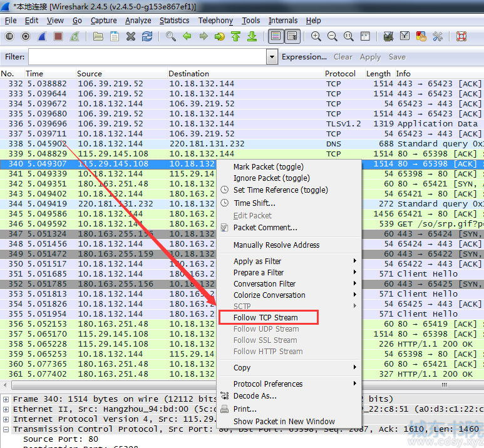This screenshot has width=484, height=448.
Task: Open preferences (wrench) icon
Action: 438,36
